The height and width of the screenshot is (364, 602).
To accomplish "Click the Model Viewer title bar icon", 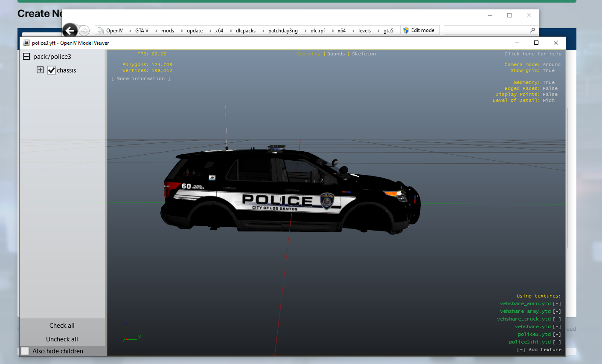I will [x=26, y=43].
